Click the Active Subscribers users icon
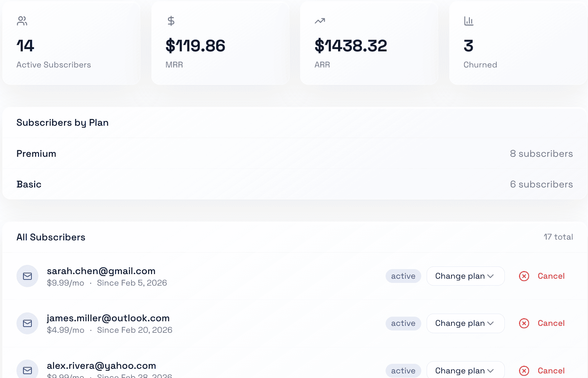588x378 pixels. pos(22,21)
